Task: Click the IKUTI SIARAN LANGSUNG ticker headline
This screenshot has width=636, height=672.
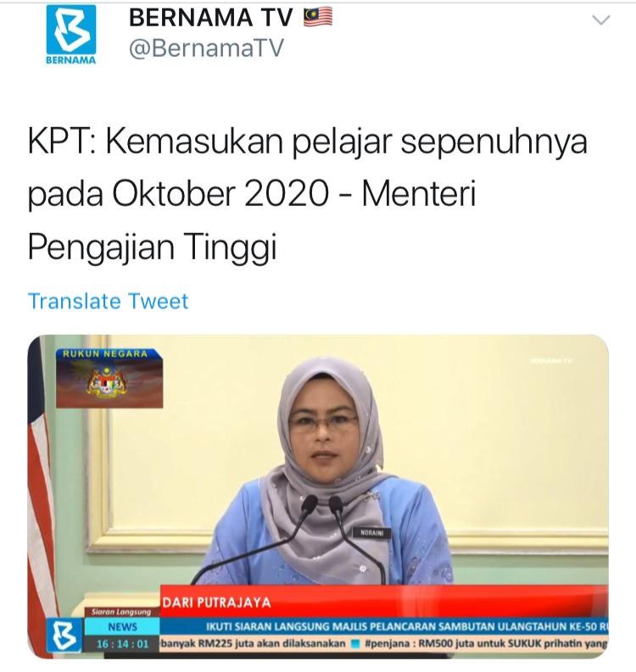Action: click(x=406, y=626)
